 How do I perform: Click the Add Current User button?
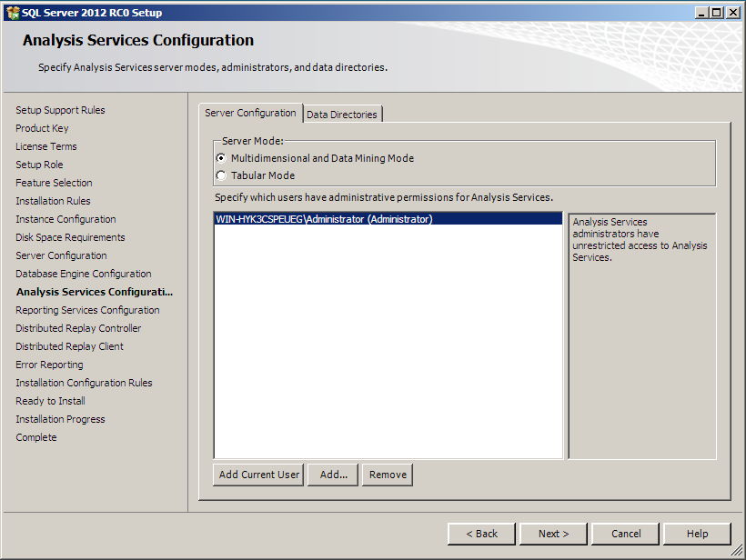click(x=258, y=475)
